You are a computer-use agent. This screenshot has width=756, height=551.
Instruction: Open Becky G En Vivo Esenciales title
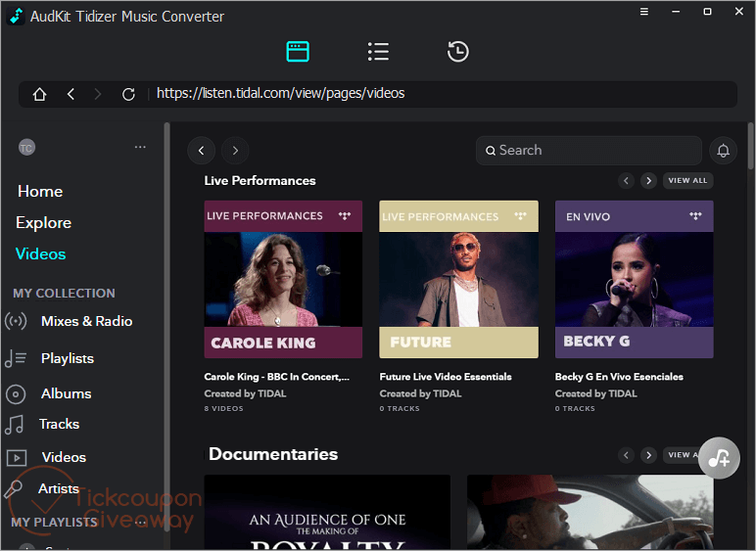tap(619, 377)
